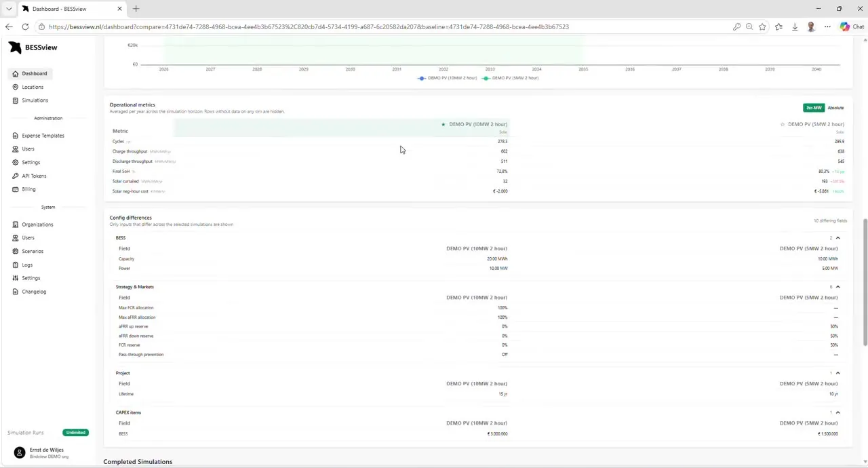Screen dimensions: 868x468
Task: Bookmark page with star icon
Action: [x=762, y=26]
